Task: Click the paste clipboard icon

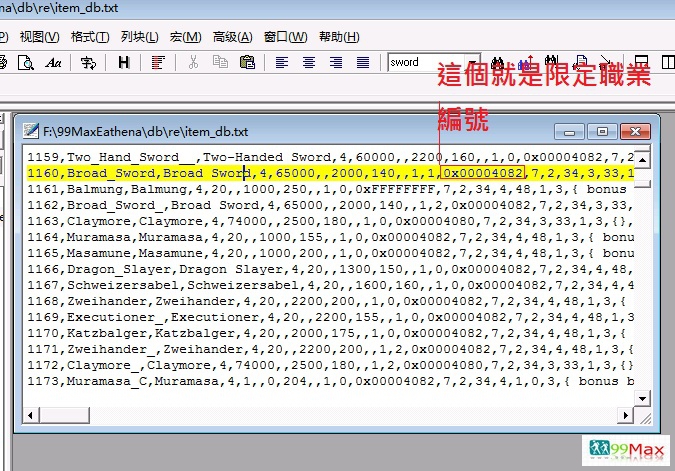Action: (x=246, y=62)
